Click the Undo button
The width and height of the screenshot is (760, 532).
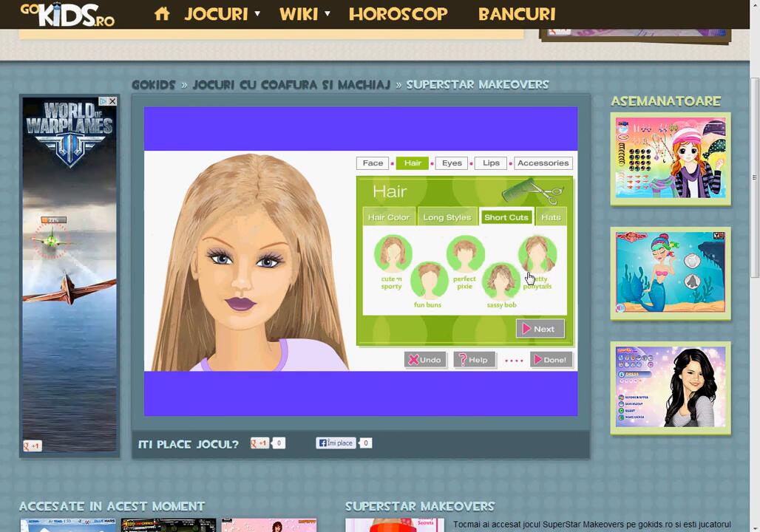pos(425,360)
